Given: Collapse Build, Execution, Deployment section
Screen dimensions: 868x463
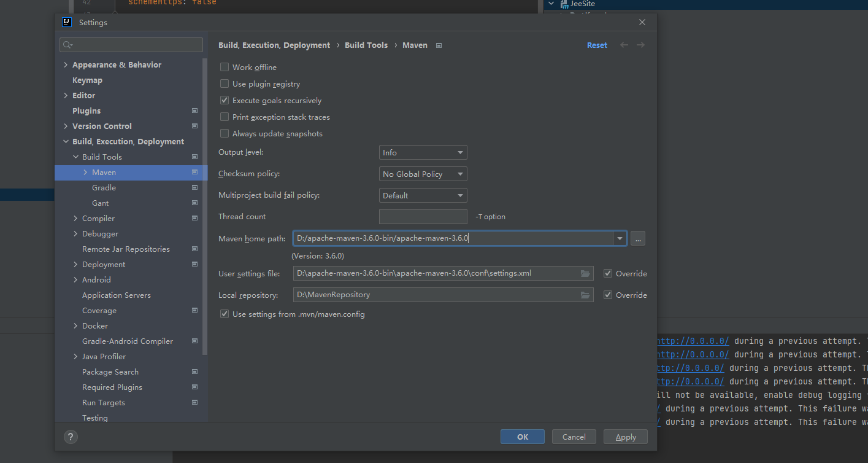Looking at the screenshot, I should point(66,142).
